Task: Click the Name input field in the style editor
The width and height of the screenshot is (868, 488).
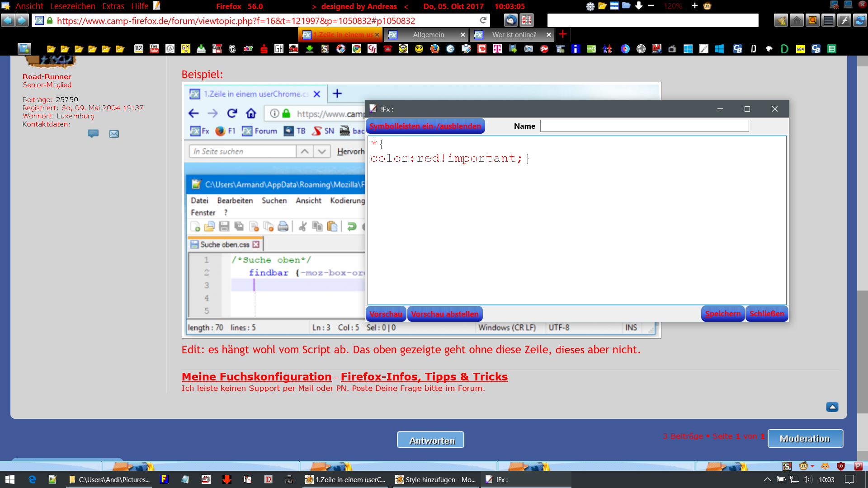Action: tap(644, 126)
